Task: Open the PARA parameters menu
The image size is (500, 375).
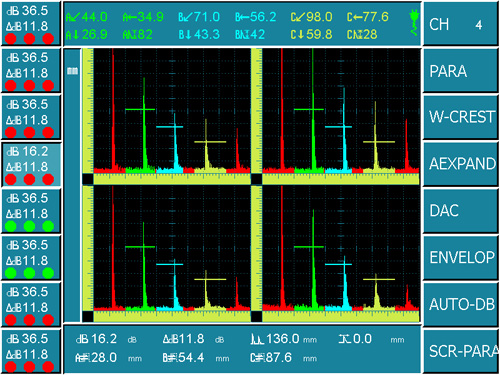Action: pyautogui.click(x=461, y=71)
